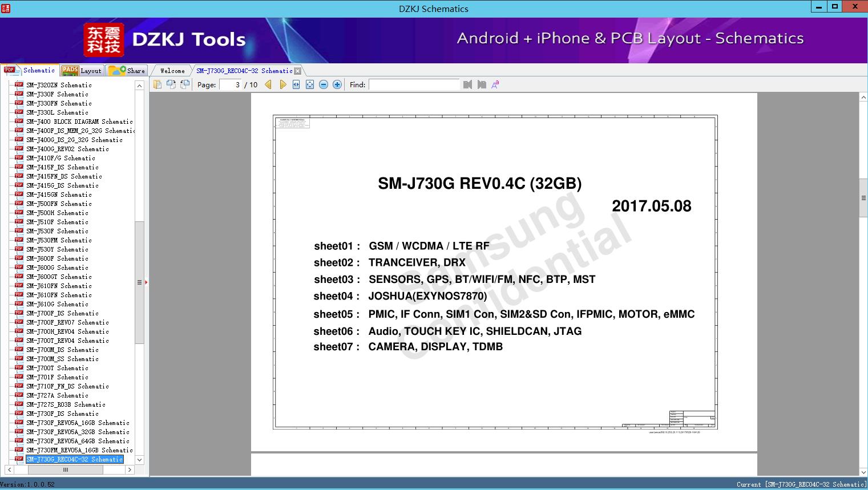Screen dimensions: 868x490
Task: Switch to the Schematic tab
Action: 30,70
